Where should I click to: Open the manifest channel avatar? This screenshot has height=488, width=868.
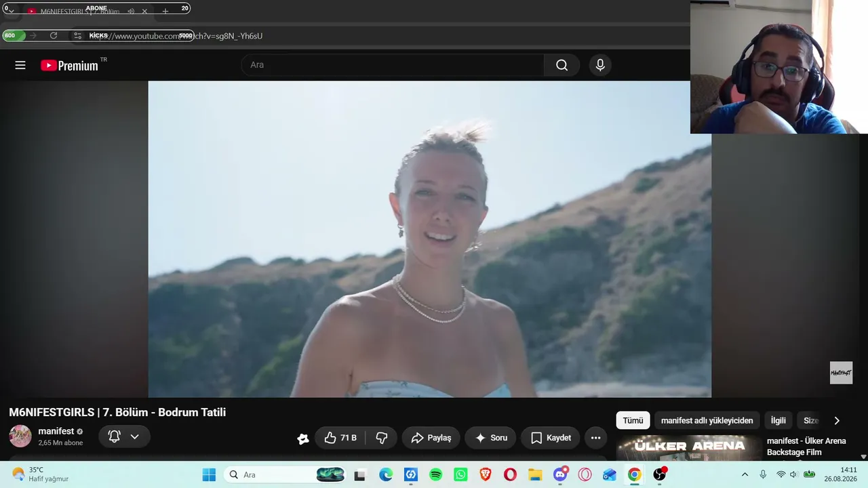20,436
